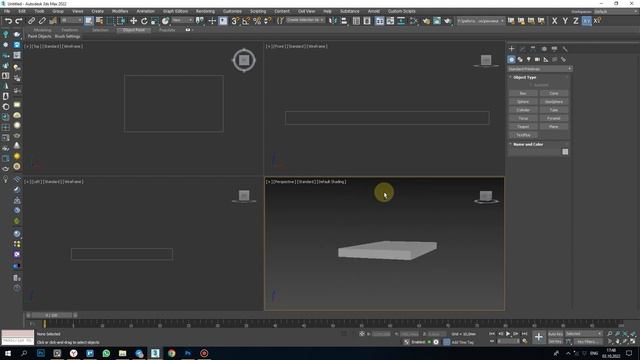Create a Box primitive
Viewport: 640px width, 360px height.
click(x=523, y=93)
